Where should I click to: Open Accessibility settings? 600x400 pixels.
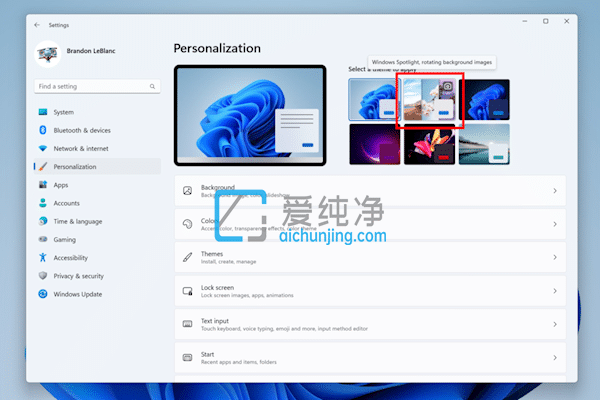pos(97,258)
